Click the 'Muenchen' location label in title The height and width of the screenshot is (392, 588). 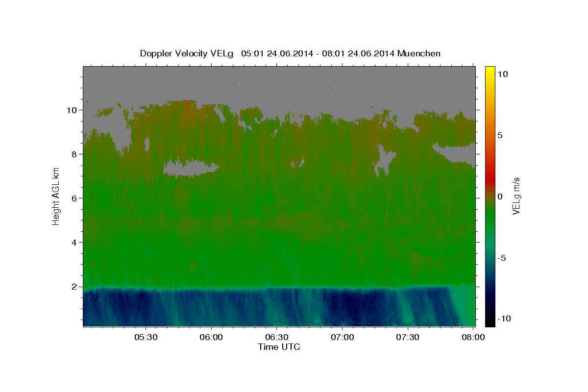click(419, 53)
